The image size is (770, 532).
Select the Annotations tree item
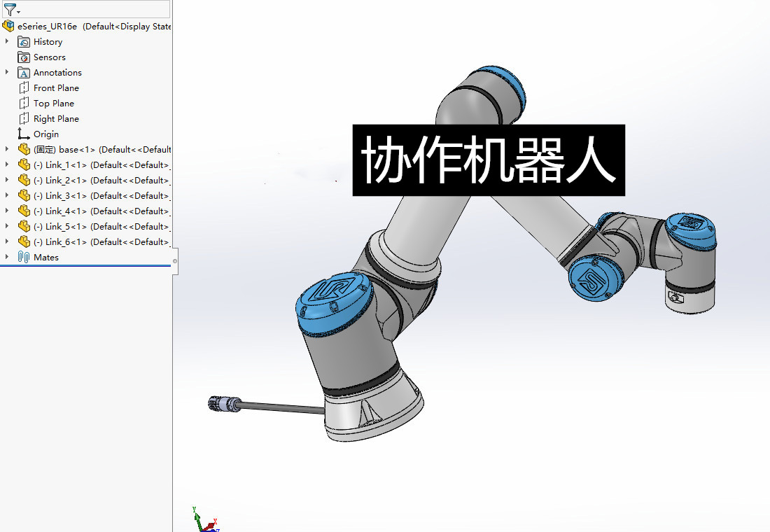57,73
